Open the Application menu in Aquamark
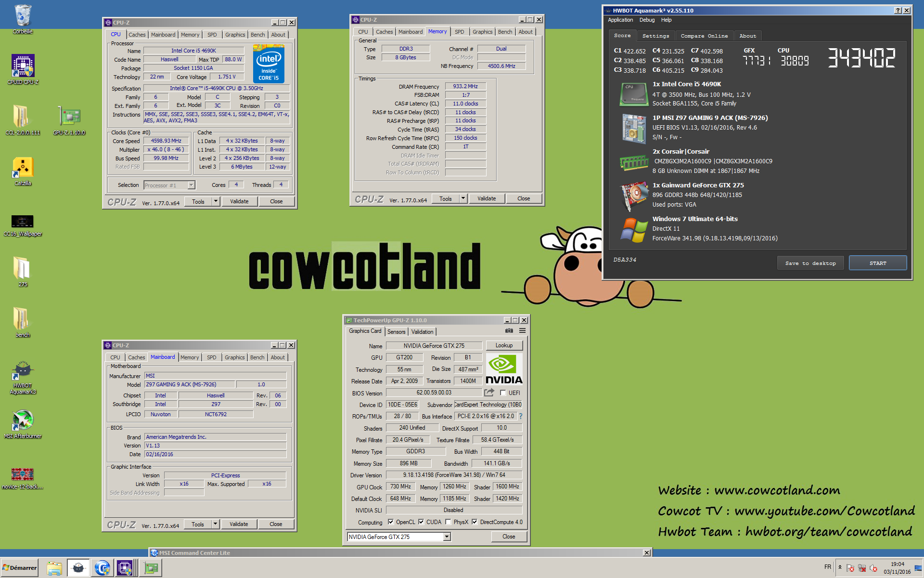The image size is (924, 578). point(620,20)
